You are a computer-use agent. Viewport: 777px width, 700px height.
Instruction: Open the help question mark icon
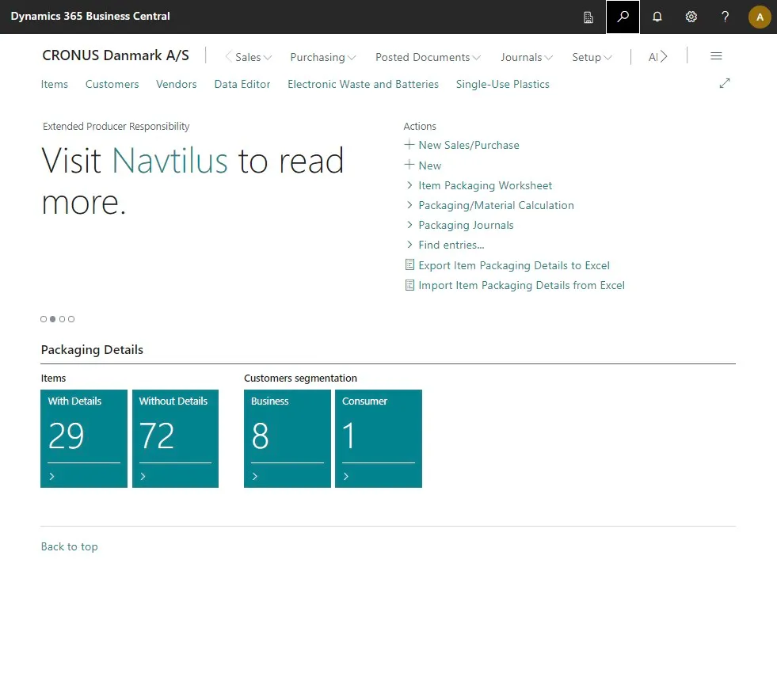(x=725, y=17)
